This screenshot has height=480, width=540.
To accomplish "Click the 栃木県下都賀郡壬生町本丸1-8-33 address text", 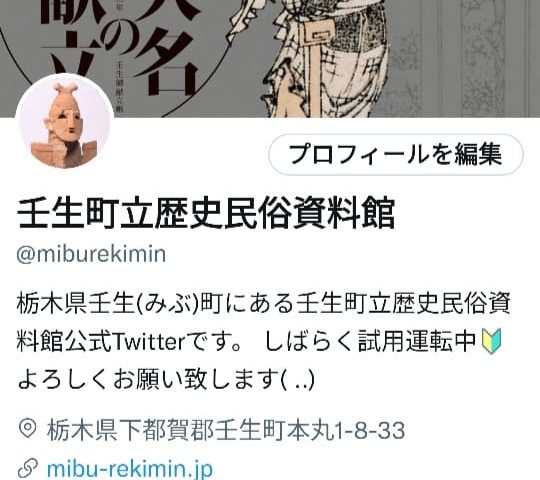I will tap(226, 430).
